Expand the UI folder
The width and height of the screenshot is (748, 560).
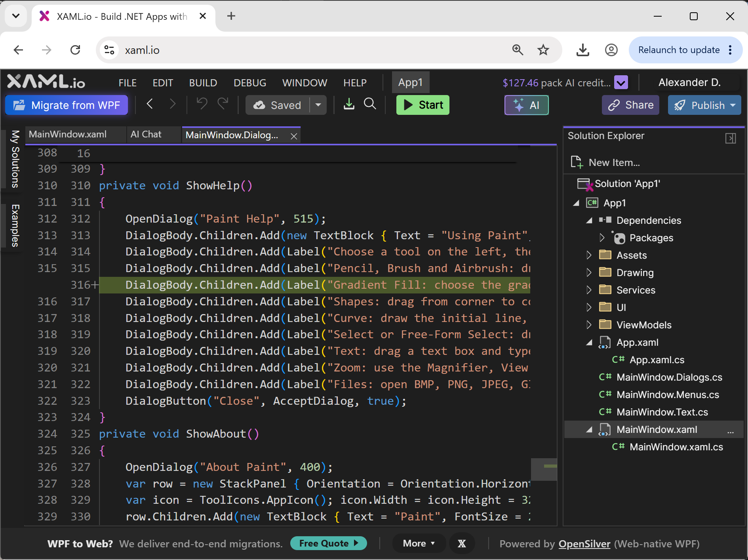click(589, 307)
